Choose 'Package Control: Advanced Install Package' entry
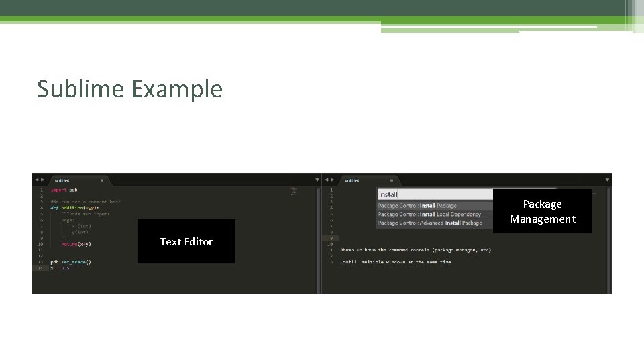This screenshot has height=362, width=644. 435,223
